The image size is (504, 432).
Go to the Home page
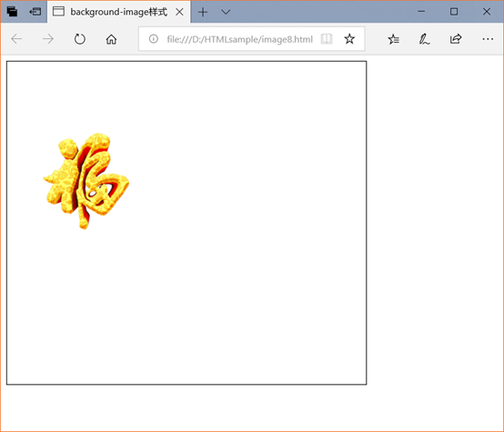(x=111, y=39)
